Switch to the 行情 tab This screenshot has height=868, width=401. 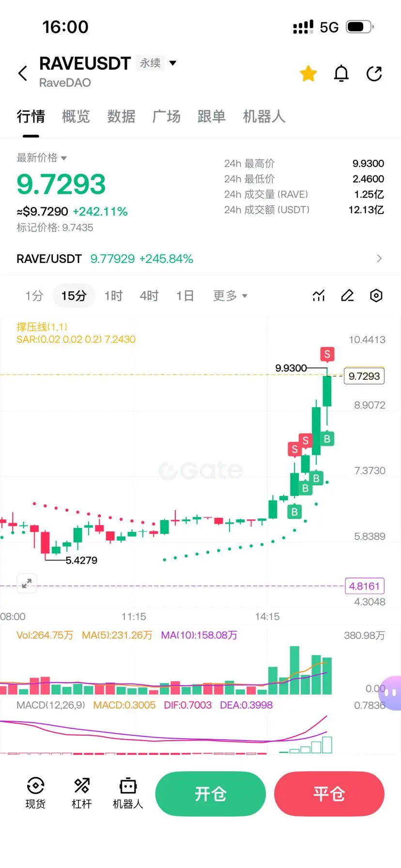coord(31,116)
